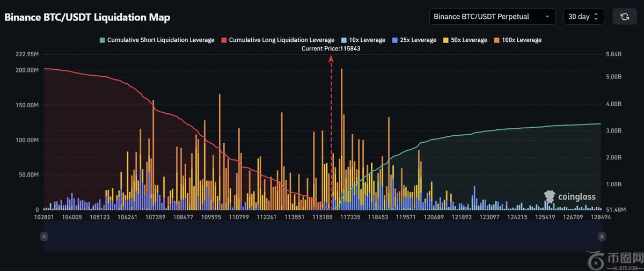Click the left range slider handle
Viewport: 644px width, 271px height.
pyautogui.click(x=44, y=236)
